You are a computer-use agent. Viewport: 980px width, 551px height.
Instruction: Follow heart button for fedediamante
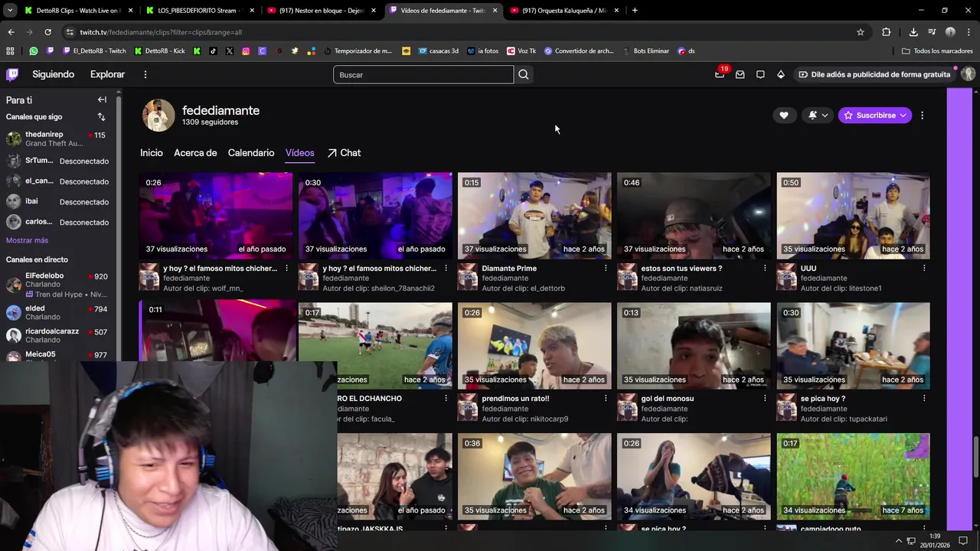coord(783,115)
